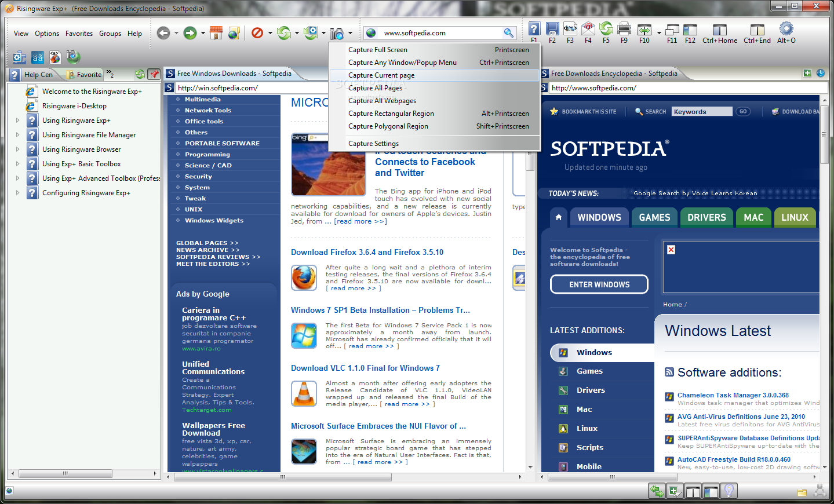
Task: Print page with the F9 printer icon
Action: tap(624, 28)
